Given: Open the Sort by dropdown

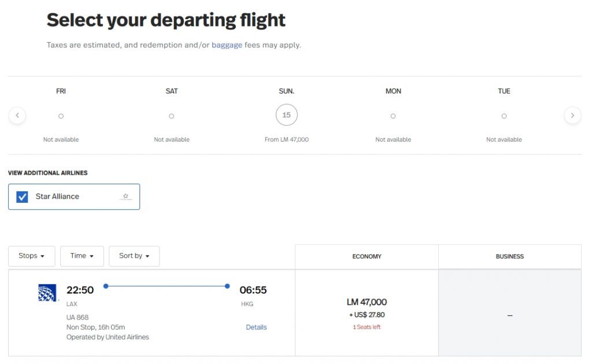Looking at the screenshot, I should (x=134, y=256).
